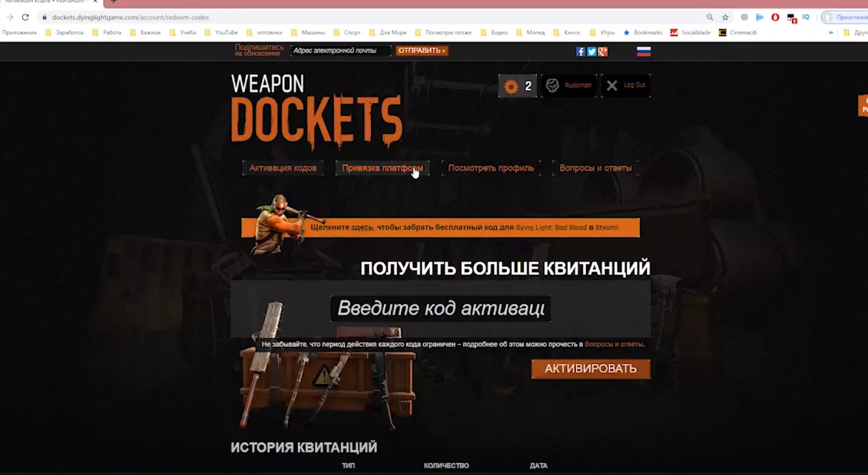Share the page via the Twitter icon
The image size is (868, 475).
tap(590, 51)
